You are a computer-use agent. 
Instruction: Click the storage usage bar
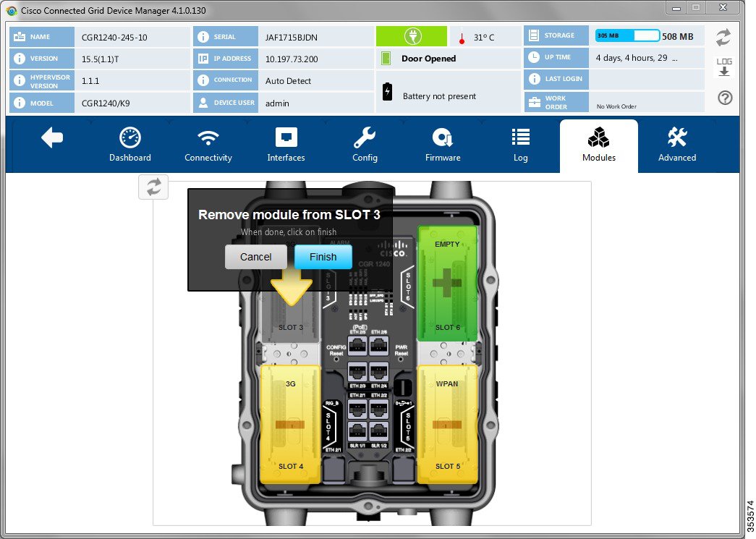tap(627, 35)
